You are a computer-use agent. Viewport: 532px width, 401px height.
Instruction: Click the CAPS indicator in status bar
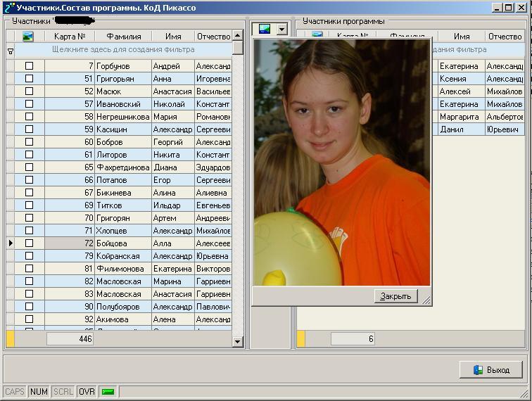(x=15, y=392)
